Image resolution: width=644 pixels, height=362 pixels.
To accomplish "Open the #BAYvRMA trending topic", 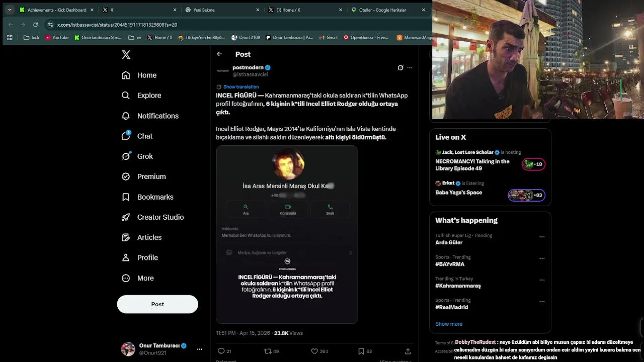I will coord(450,264).
